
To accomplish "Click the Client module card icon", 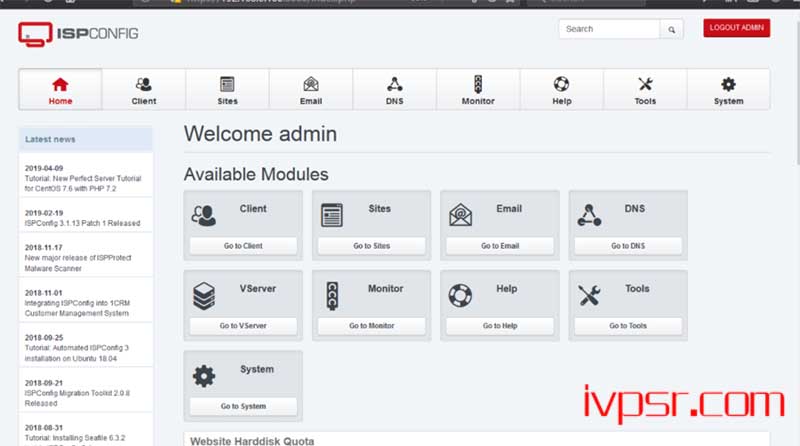I will pos(204,215).
